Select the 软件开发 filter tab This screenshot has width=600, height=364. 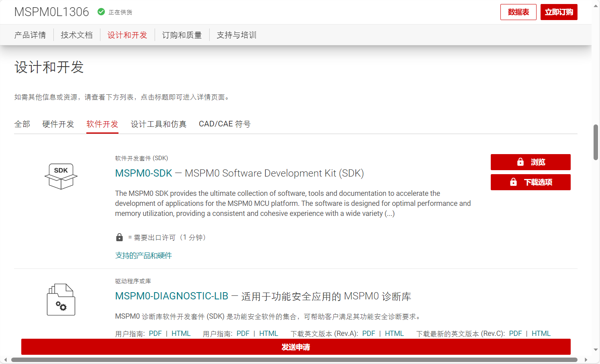(x=102, y=124)
